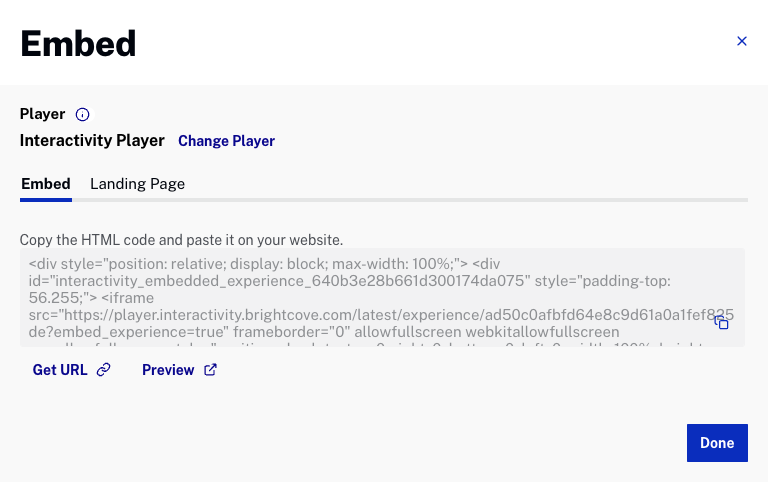Click the info icon next to Player
The height and width of the screenshot is (482, 768).
(x=83, y=114)
